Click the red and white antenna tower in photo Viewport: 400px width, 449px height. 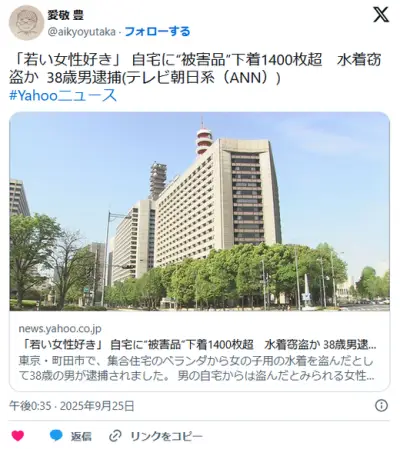(204, 138)
